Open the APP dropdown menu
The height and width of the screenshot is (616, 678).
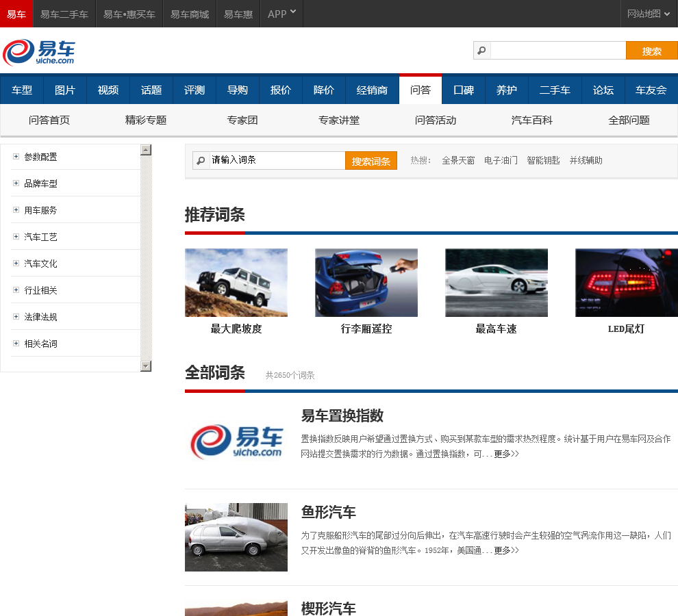click(x=281, y=14)
